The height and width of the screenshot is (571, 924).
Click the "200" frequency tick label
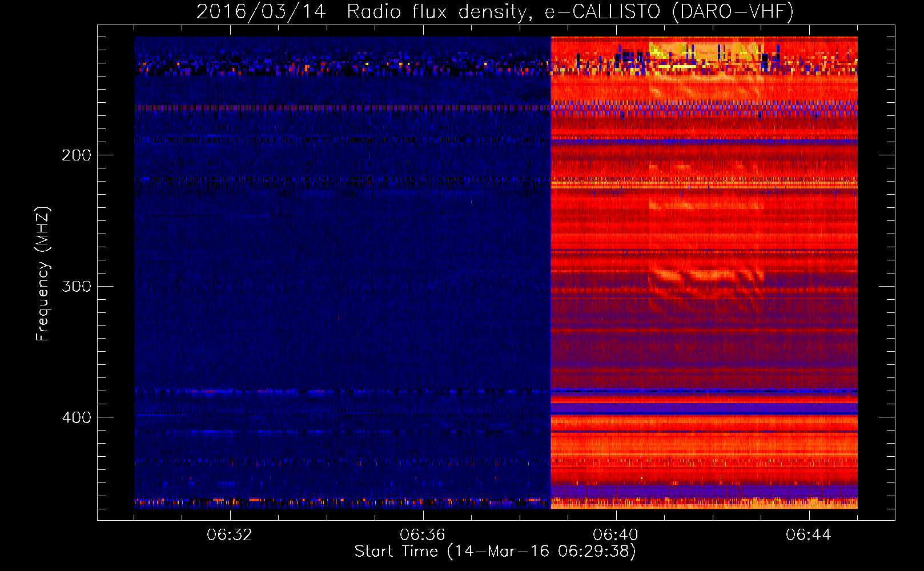click(77, 155)
